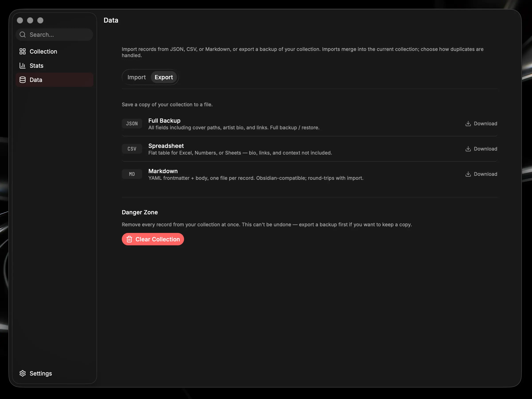Click the Clear Collection button label
Screen dimensions: 532x399
click(157, 239)
